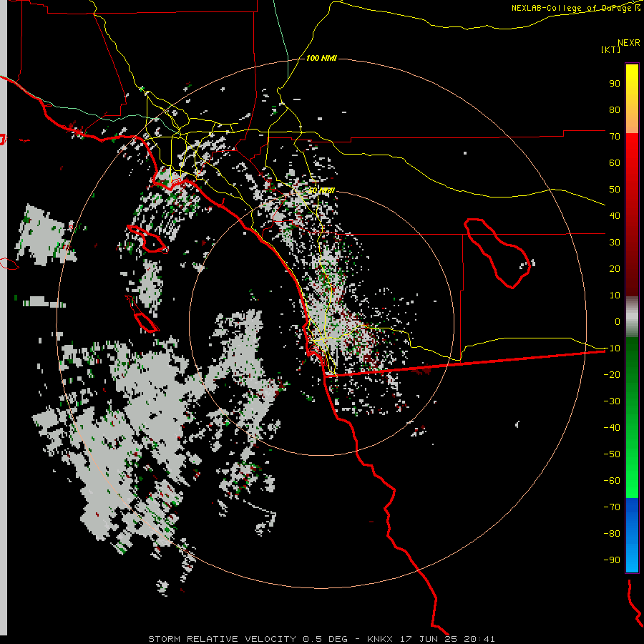Viewport: 644px width, 644px height.
Task: Click the 90 value on velocity scale
Action: click(615, 84)
